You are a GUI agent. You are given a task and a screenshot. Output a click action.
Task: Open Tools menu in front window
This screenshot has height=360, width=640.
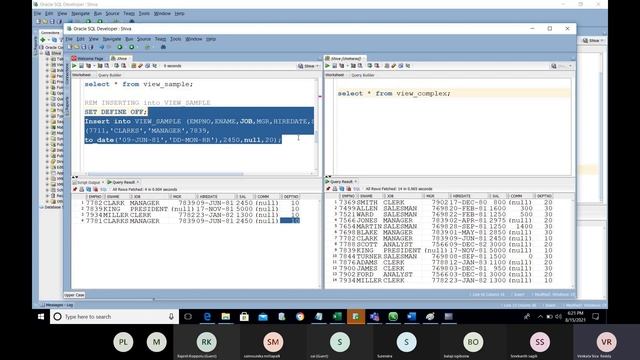pyautogui.click(x=176, y=39)
